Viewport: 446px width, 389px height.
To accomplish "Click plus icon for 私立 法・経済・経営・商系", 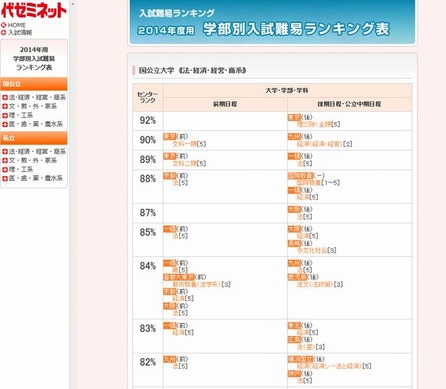I will (5, 152).
